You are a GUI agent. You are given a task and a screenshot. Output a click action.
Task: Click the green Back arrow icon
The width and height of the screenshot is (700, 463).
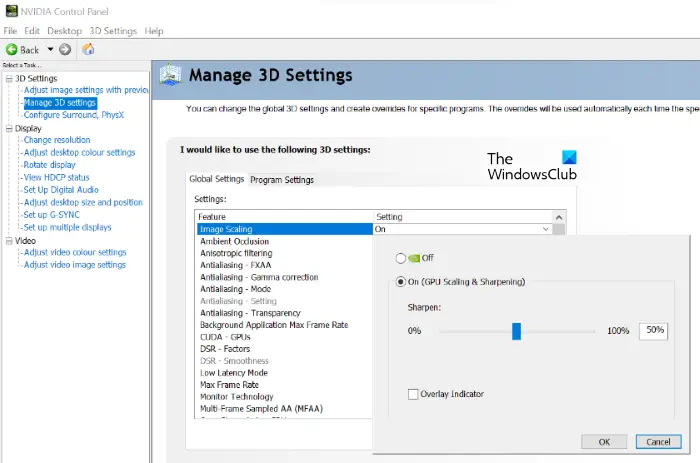pos(12,50)
